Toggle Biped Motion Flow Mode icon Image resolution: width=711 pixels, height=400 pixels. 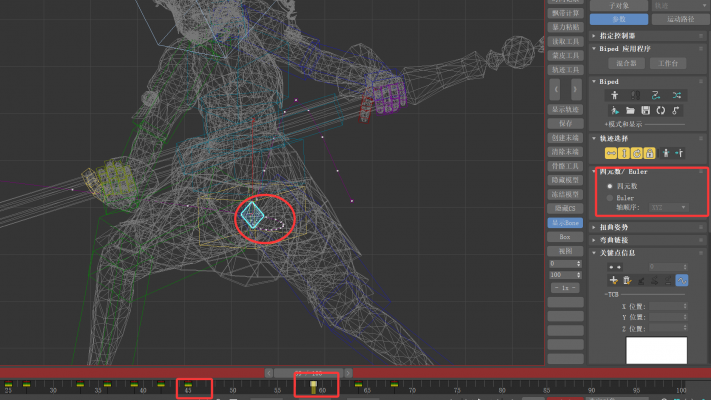(655, 94)
